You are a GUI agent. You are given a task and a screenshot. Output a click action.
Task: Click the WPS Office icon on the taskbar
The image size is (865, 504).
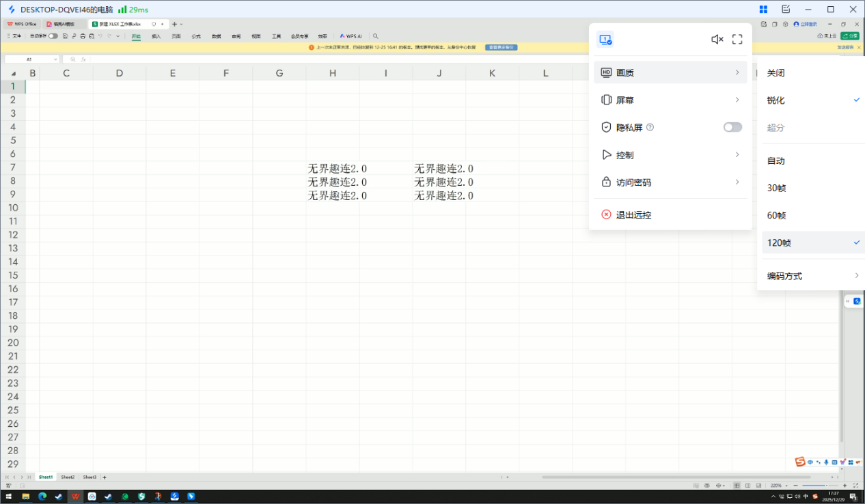(x=75, y=496)
